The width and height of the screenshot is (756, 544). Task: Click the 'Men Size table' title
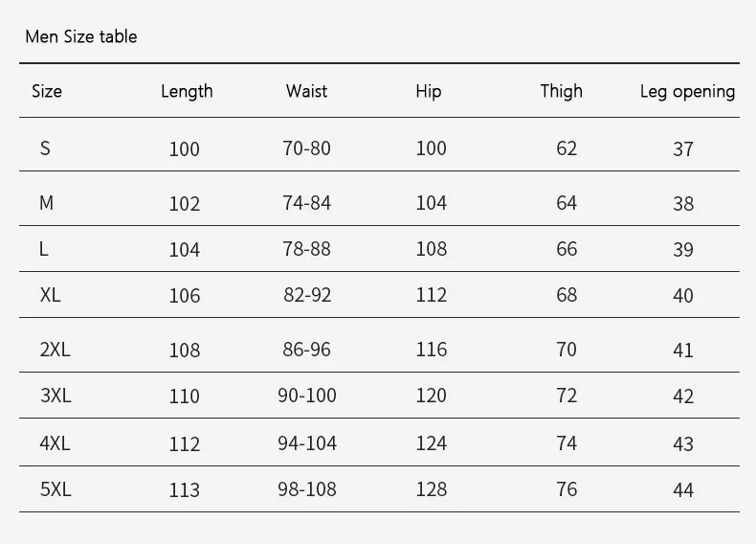81,36
